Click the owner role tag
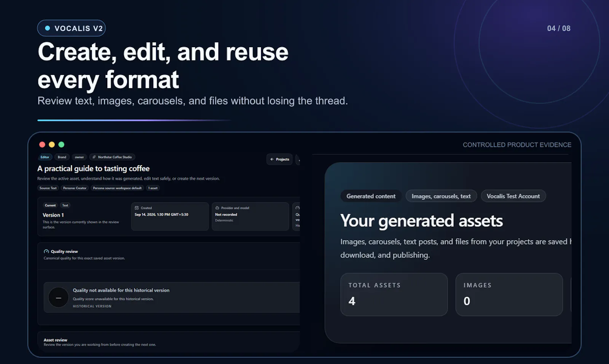 coord(79,157)
